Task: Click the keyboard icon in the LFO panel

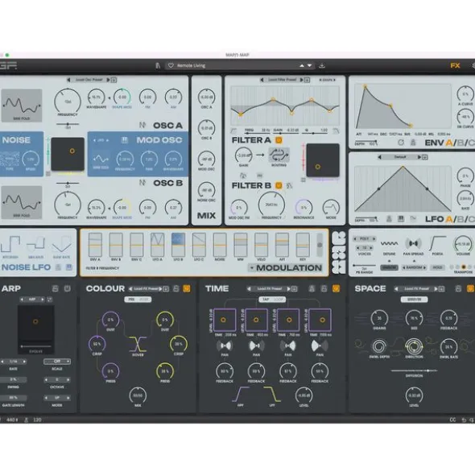Action: [x=401, y=218]
